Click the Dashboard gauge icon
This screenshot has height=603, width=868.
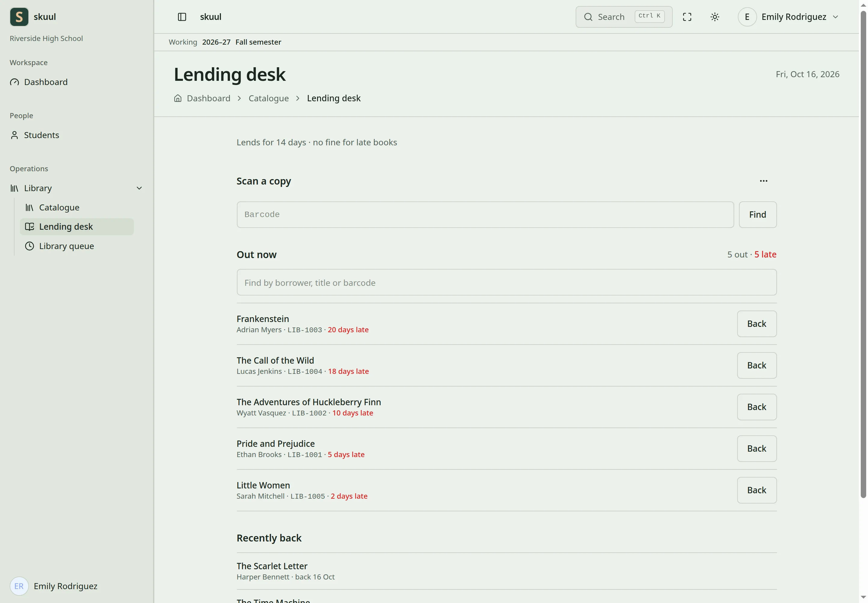[14, 82]
